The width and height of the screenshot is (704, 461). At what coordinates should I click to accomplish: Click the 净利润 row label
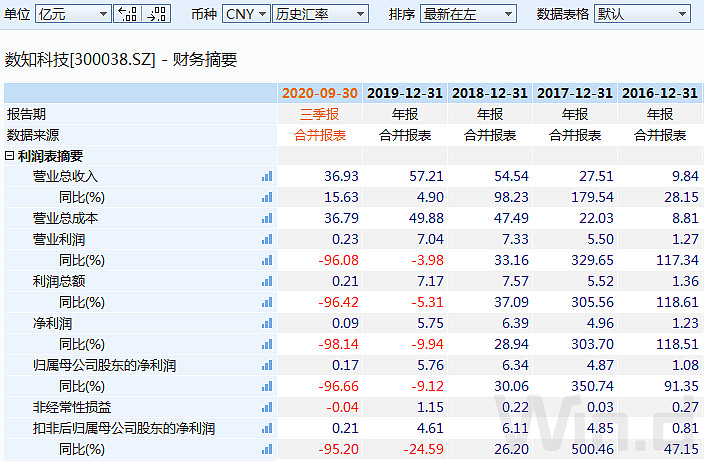[x=52, y=323]
